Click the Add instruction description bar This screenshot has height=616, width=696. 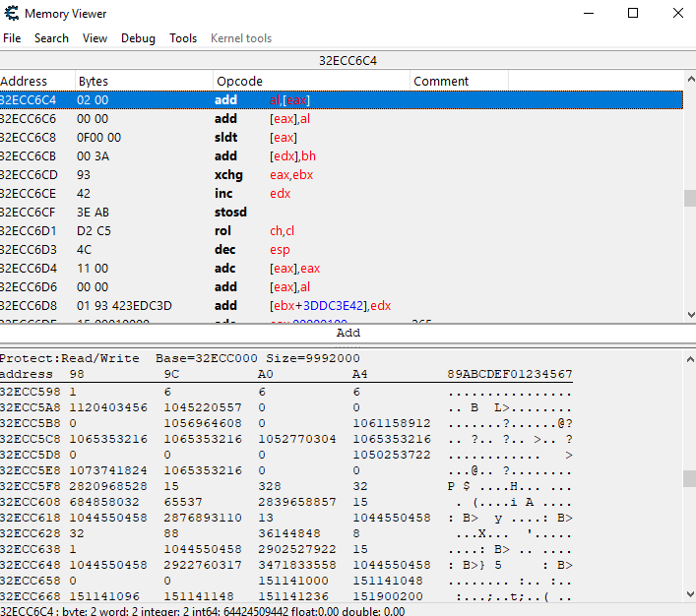[x=348, y=333]
